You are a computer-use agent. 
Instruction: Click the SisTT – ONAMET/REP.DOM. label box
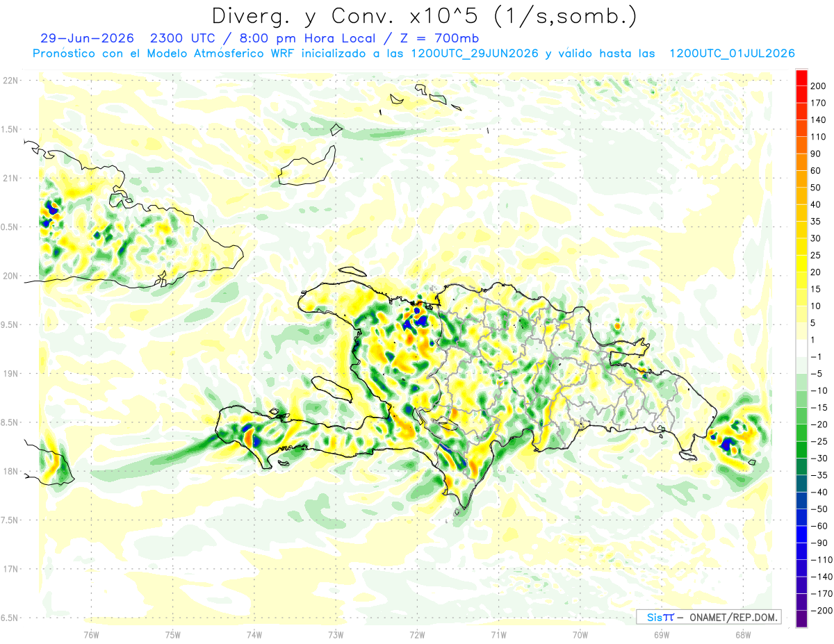click(x=708, y=617)
